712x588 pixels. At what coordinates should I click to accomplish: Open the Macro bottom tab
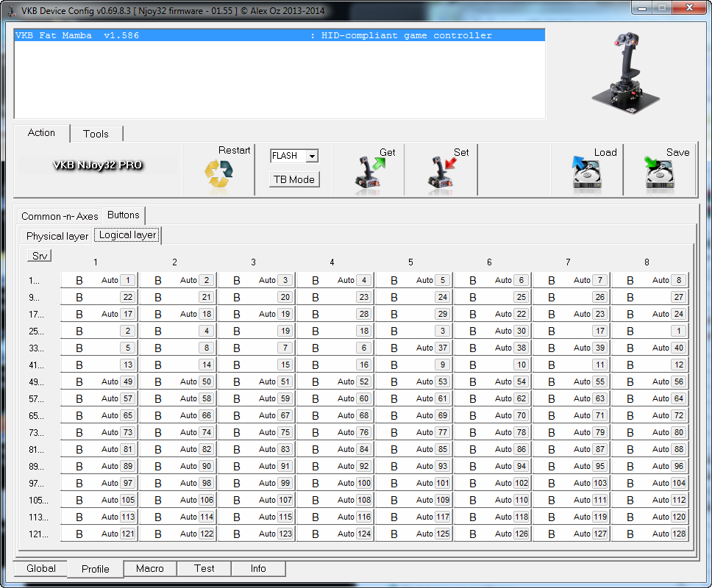point(150,568)
